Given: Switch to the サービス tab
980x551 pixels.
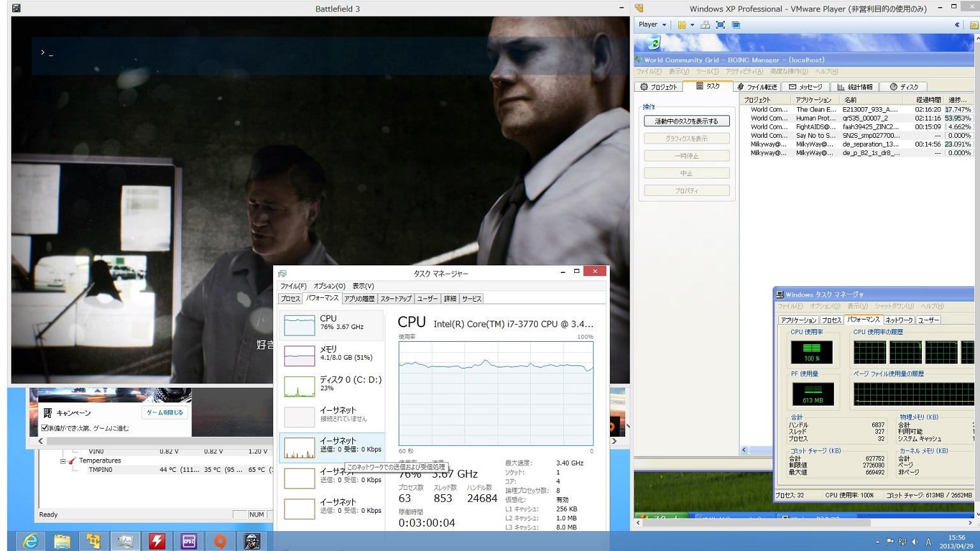Looking at the screenshot, I should [x=471, y=298].
